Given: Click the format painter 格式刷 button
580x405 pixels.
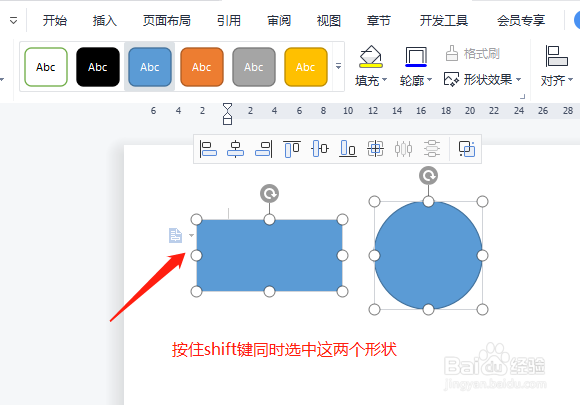Looking at the screenshot, I should (472, 54).
